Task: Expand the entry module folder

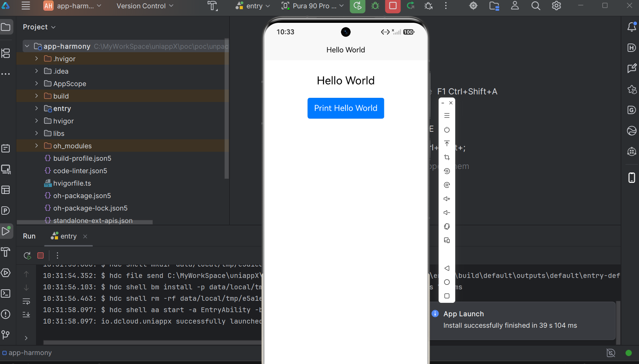Action: (x=36, y=109)
